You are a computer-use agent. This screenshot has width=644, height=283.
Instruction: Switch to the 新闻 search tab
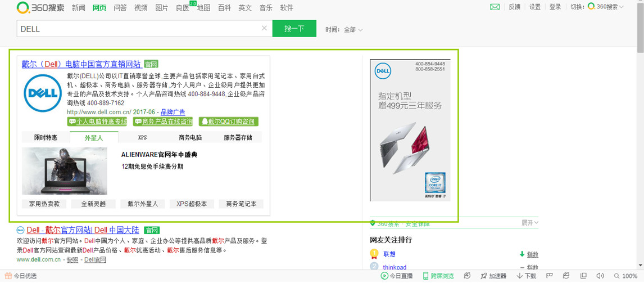point(79,7)
